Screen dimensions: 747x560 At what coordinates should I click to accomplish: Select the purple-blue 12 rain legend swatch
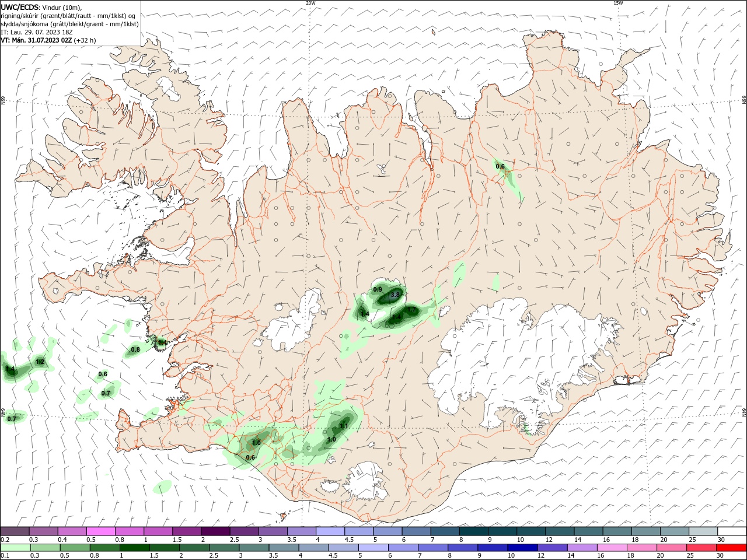(x=553, y=548)
